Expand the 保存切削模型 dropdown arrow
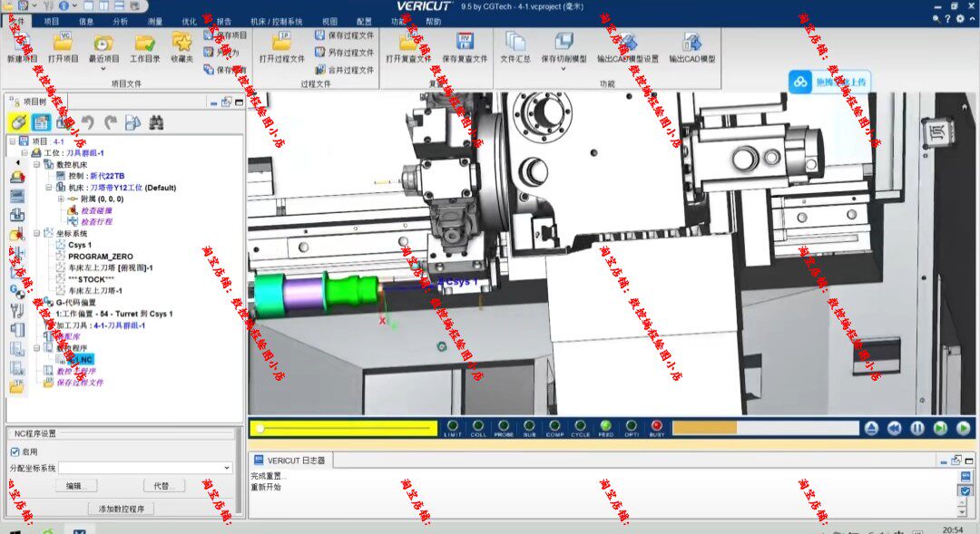 (563, 69)
